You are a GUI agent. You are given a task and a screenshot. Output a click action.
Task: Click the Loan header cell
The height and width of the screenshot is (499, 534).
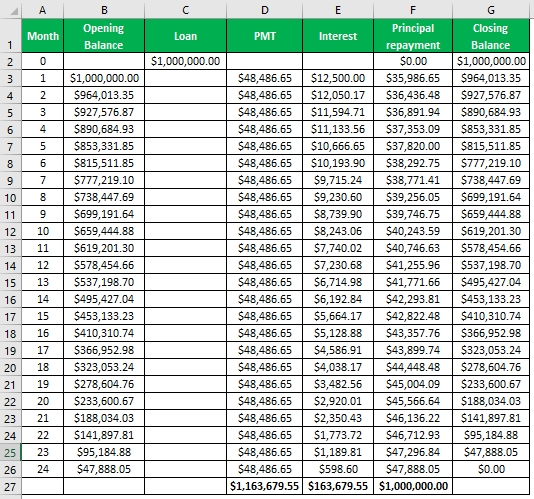click(186, 36)
